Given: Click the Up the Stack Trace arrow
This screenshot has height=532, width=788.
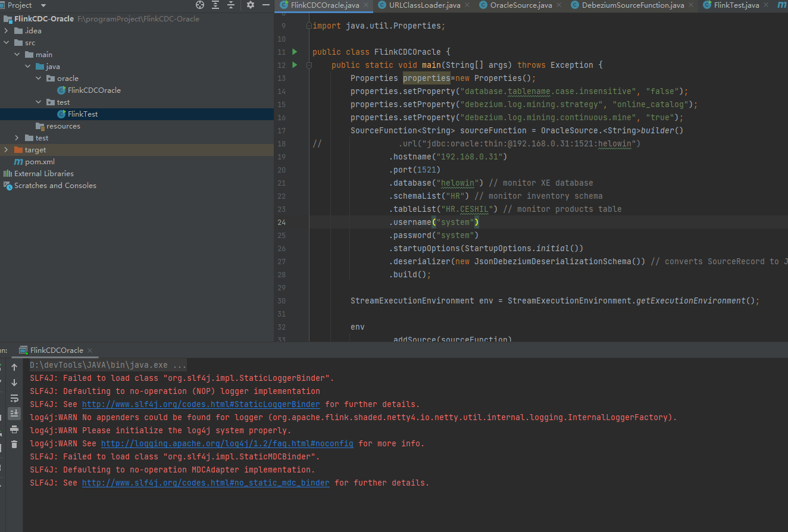Looking at the screenshot, I should point(14,368).
